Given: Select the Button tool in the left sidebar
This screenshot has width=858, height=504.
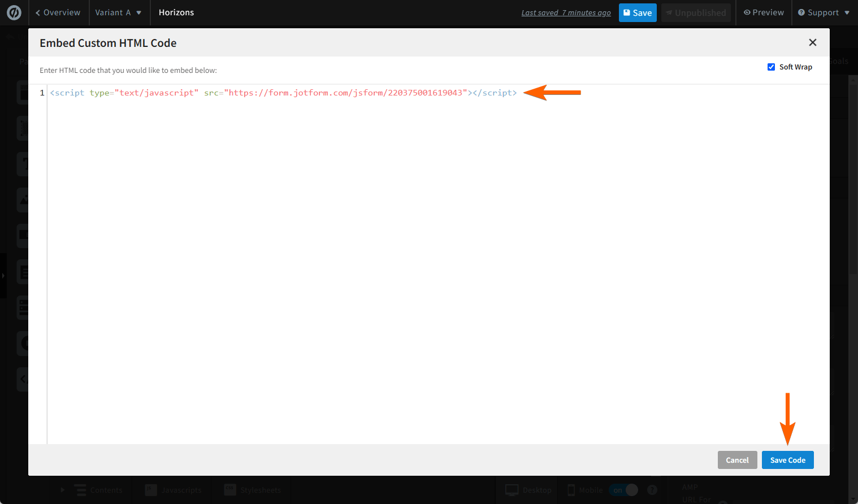Looking at the screenshot, I should 23,236.
